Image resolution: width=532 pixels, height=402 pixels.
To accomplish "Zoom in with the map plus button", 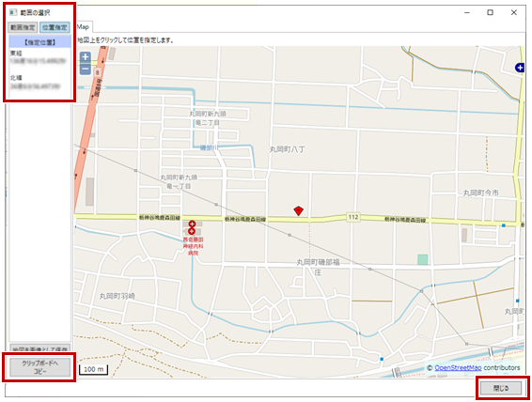I will (x=86, y=57).
